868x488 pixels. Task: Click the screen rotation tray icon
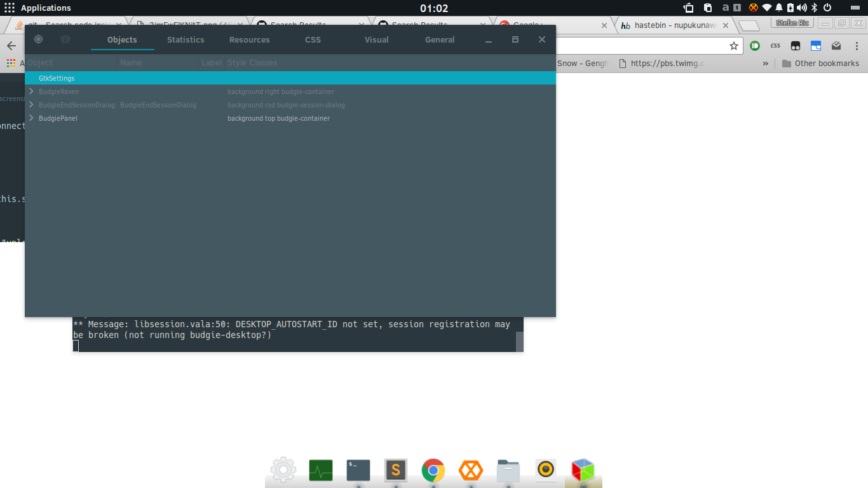point(689,8)
